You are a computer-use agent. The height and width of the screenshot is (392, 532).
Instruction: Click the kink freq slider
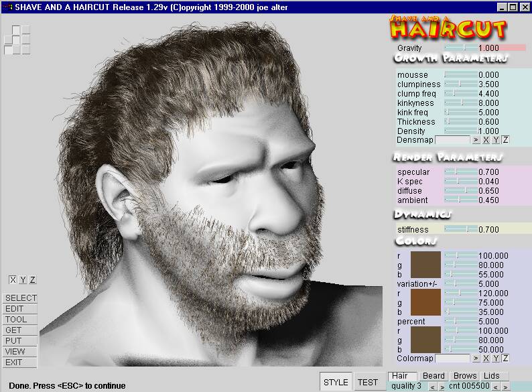(461, 112)
